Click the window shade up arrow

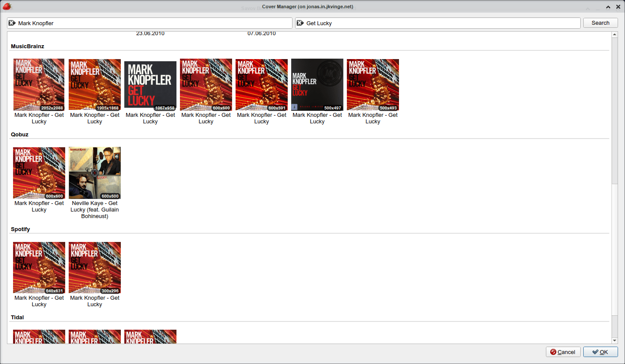click(608, 7)
